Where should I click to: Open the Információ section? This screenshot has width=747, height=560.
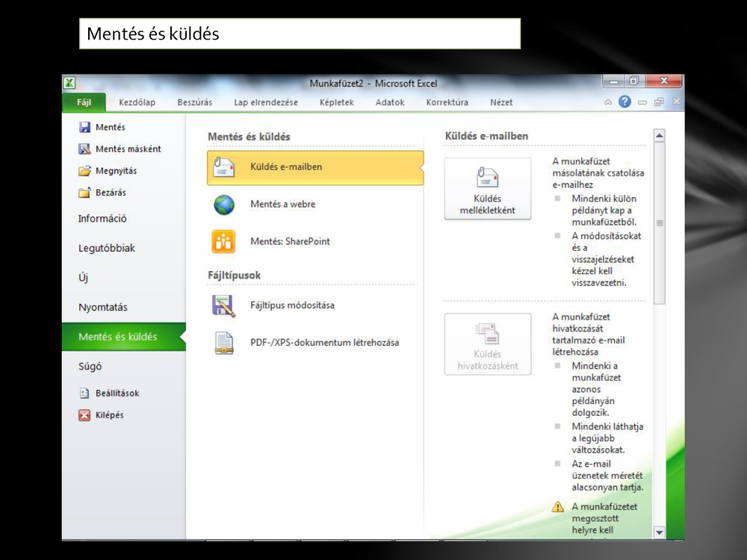102,219
